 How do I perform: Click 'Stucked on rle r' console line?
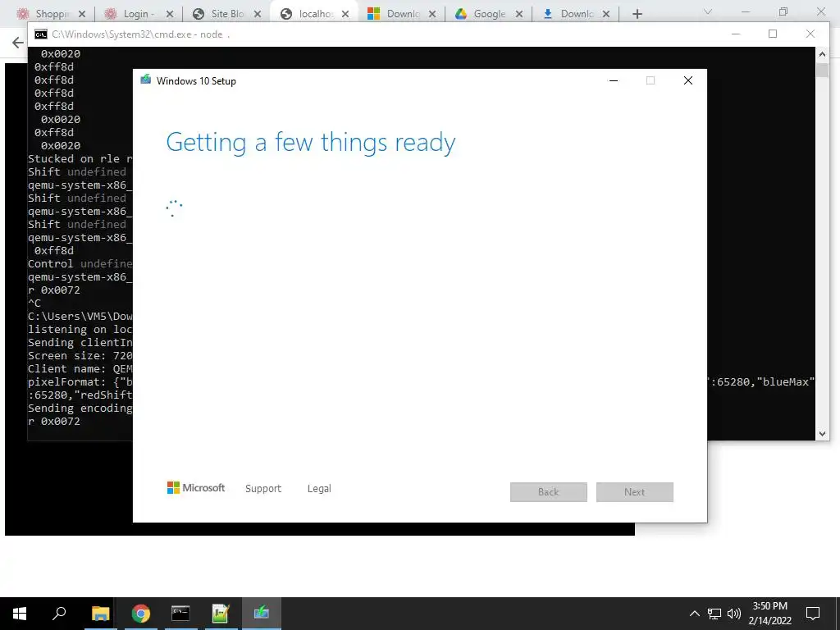(x=80, y=159)
